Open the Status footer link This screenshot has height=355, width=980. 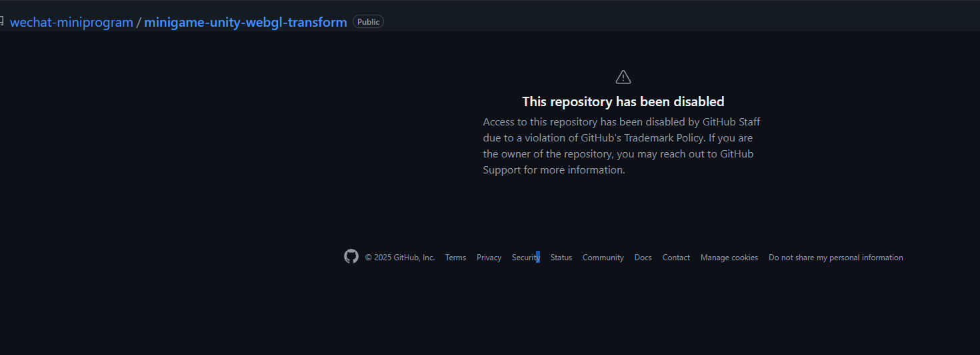pos(561,258)
